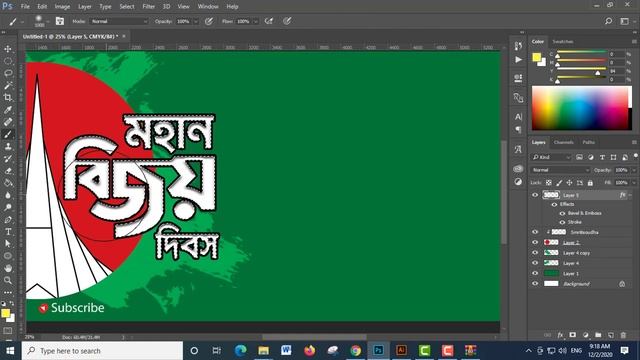Select the Crop tool
This screenshot has width=640, height=360.
(8, 98)
